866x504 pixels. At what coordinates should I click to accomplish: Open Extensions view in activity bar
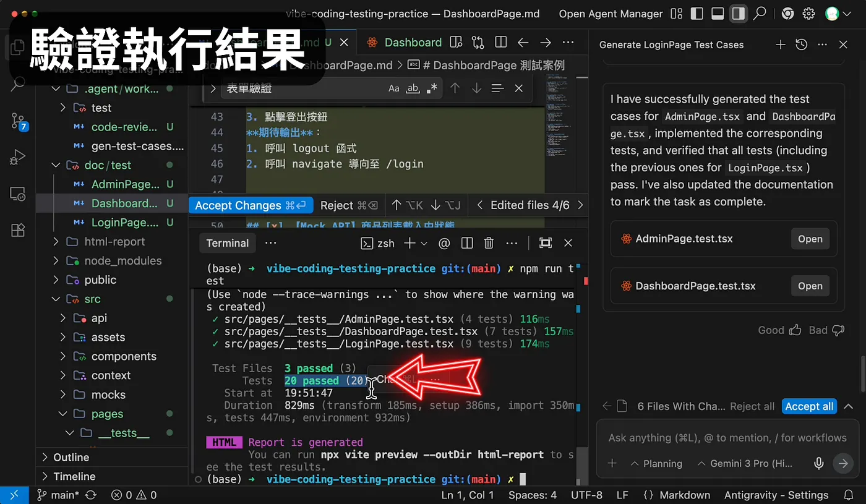[x=17, y=231]
